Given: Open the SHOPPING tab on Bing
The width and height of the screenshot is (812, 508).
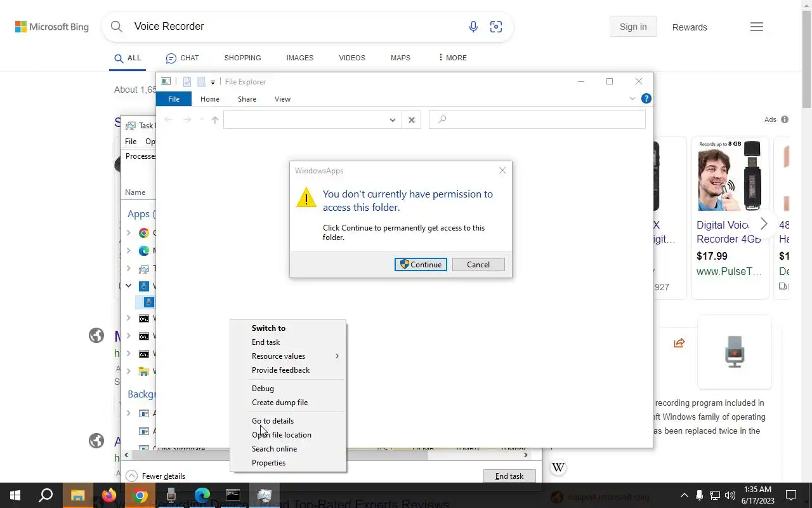Looking at the screenshot, I should 242,58.
